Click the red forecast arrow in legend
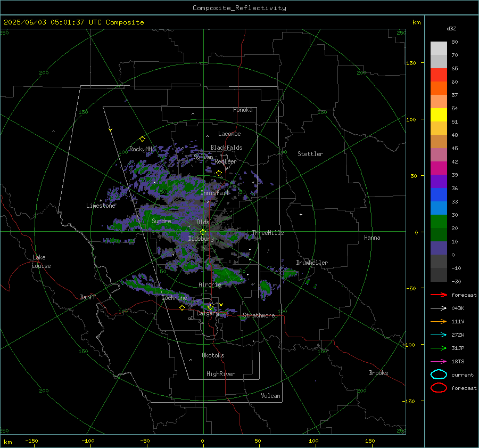The image size is (479, 448). [x=439, y=295]
